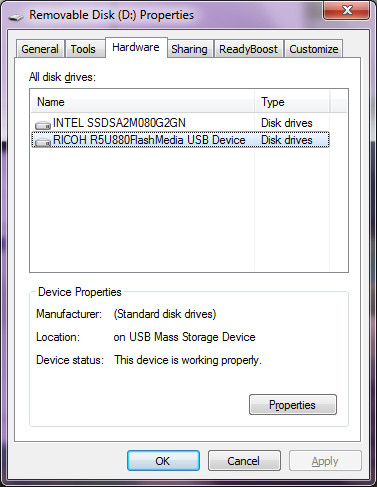377x487 pixels.
Task: Click the RICOH flash media drive icon
Action: tap(43, 142)
